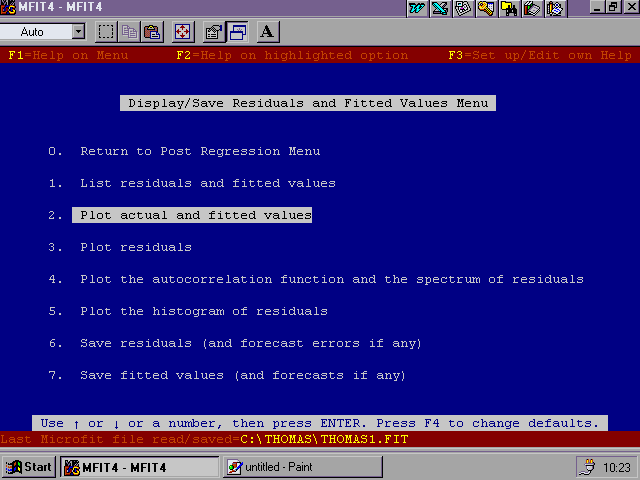Choose Plot the histogram of residuals
This screenshot has height=480, width=640.
pos(203,311)
